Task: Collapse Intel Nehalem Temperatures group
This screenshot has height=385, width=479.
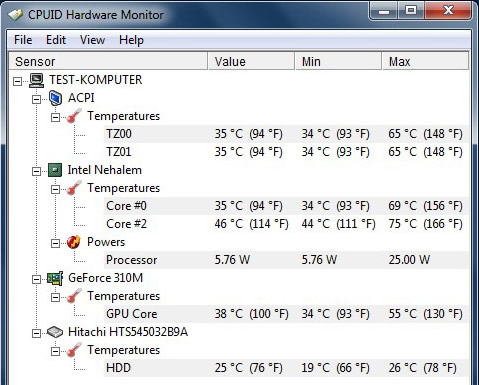Action: tap(55, 189)
